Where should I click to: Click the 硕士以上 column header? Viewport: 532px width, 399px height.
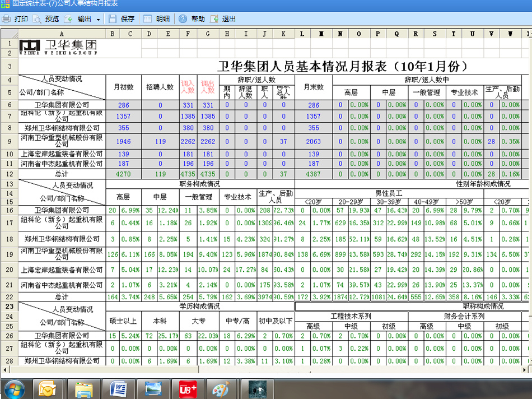click(x=124, y=321)
